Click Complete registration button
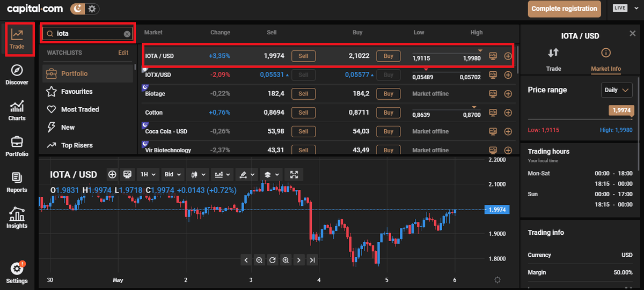 [x=564, y=9]
